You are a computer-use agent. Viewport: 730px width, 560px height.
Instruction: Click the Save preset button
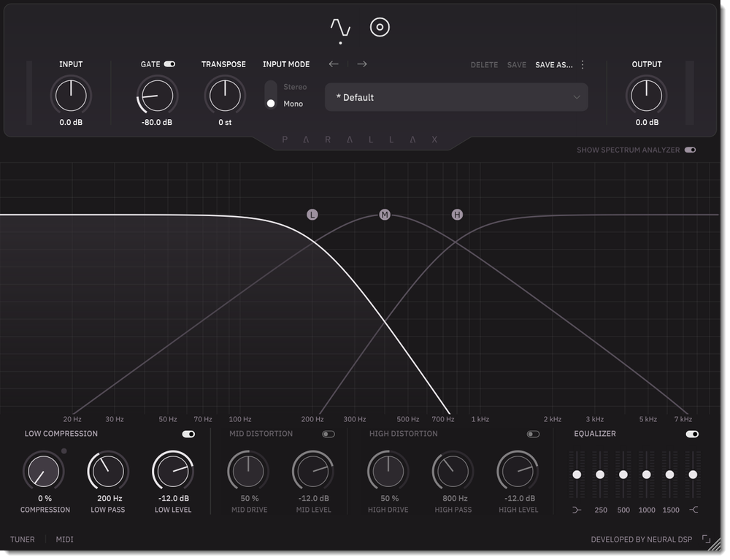point(517,65)
